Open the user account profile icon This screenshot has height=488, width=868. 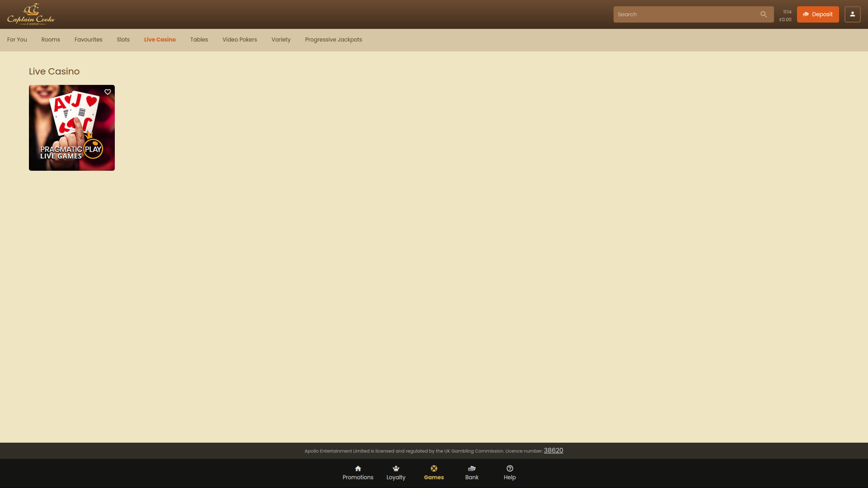point(852,14)
